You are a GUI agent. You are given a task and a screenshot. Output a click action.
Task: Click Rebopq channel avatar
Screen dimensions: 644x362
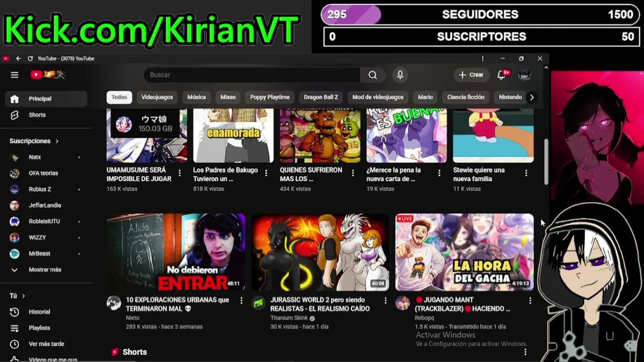point(403,303)
